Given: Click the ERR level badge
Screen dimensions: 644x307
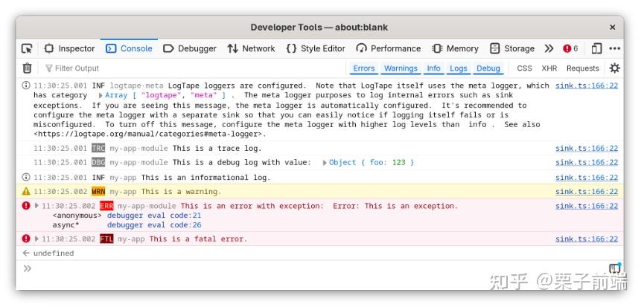Looking at the screenshot, I should 106,206.
